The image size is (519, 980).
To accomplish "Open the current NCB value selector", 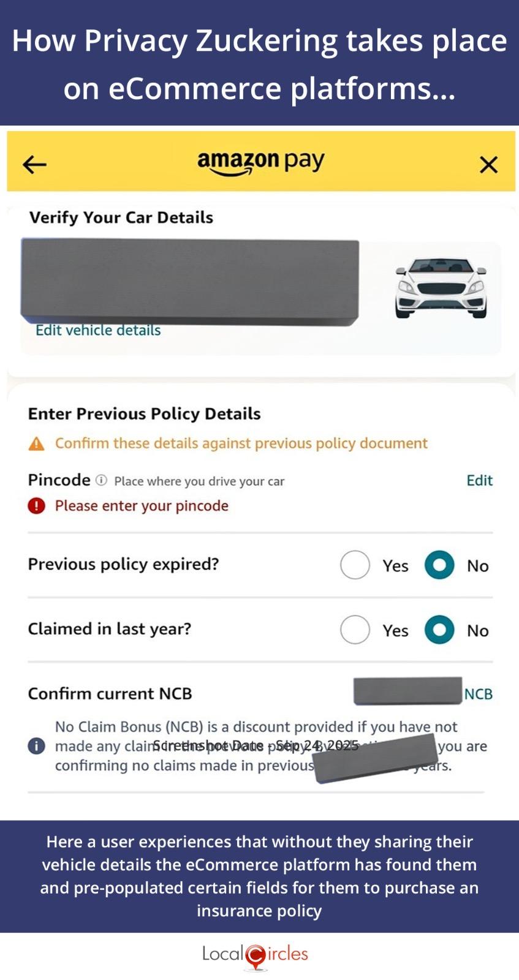I will click(423, 692).
